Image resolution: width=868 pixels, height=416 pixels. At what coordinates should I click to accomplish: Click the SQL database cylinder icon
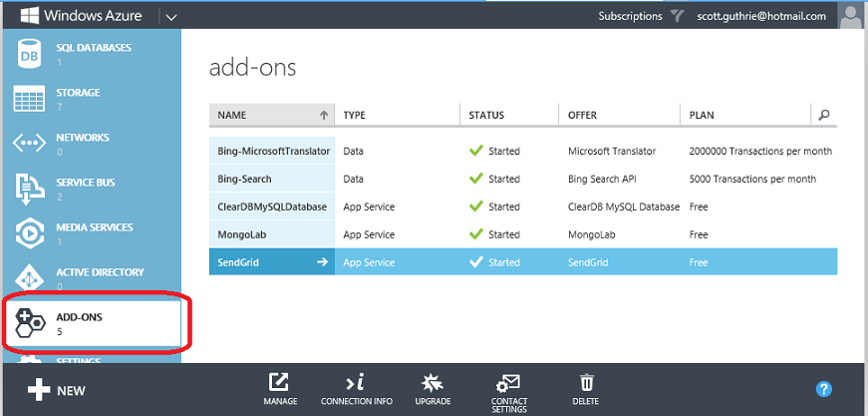28,54
